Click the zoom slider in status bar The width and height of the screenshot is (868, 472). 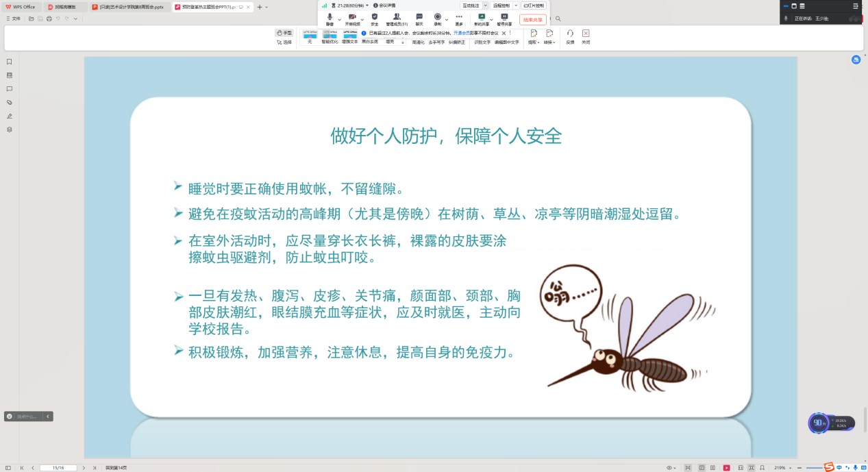[x=814, y=468]
